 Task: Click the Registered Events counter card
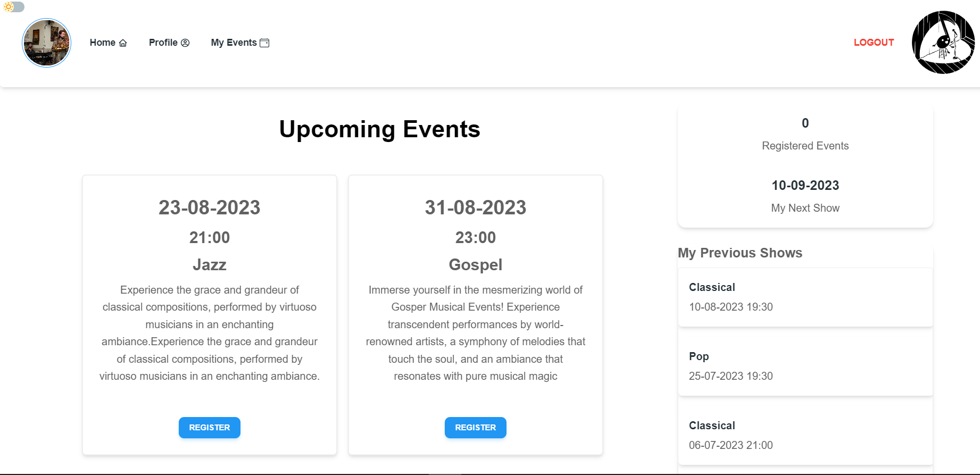tap(805, 135)
